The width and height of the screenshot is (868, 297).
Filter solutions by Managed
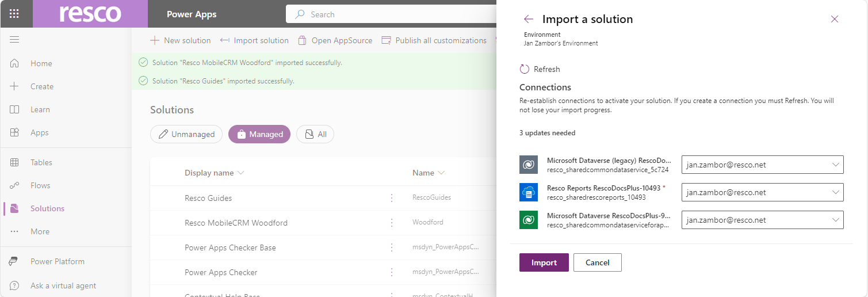[x=259, y=134]
